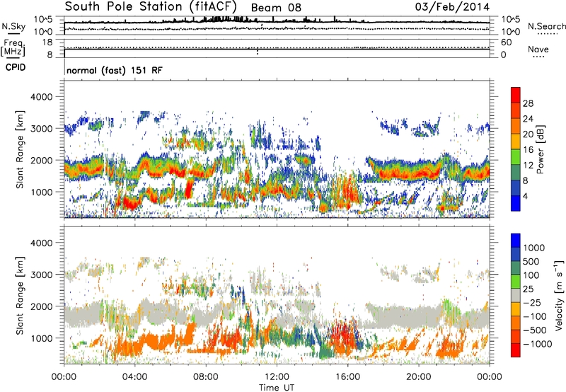Image resolution: width=566 pixels, height=392 pixels.
Task: Click the leftmost "00:00" time tick label
Action: click(x=64, y=377)
